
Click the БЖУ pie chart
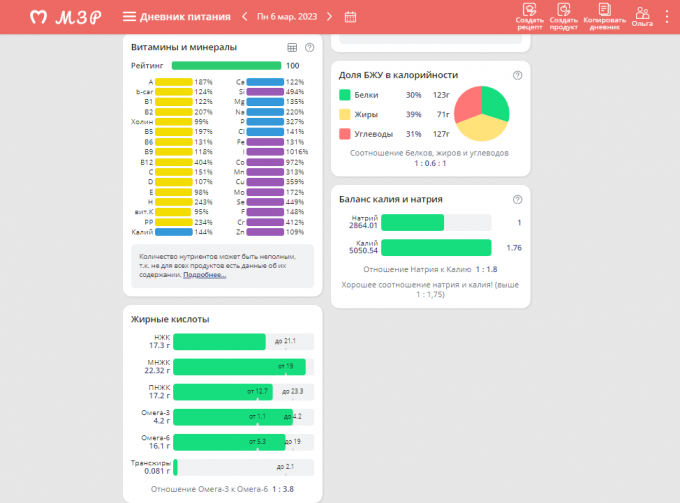pos(482,113)
